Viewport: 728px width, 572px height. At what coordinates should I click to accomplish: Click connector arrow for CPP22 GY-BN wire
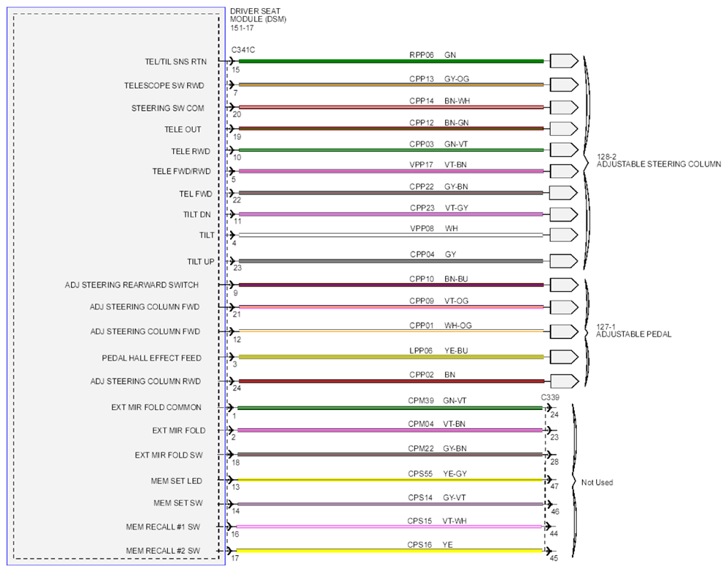(564, 193)
